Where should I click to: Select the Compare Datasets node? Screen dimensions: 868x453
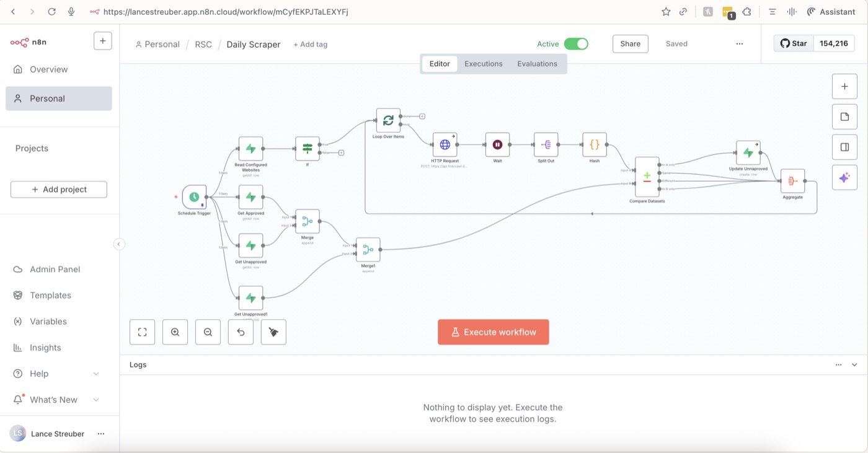tap(647, 177)
